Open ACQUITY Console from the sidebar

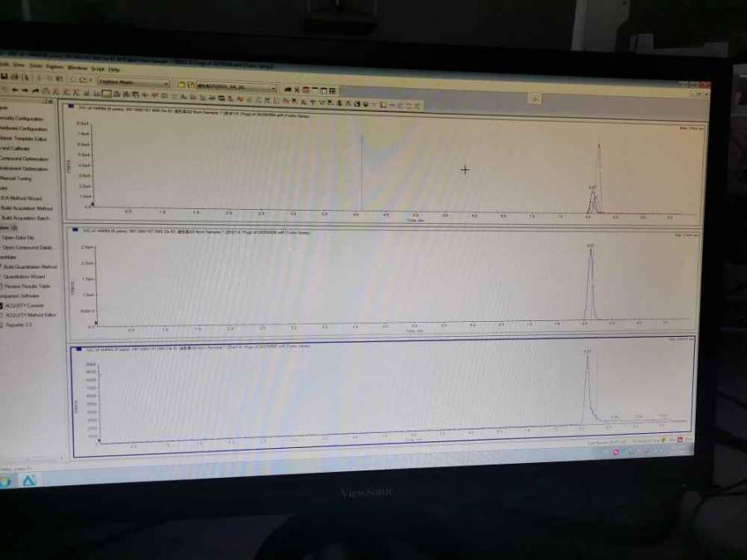[23, 305]
